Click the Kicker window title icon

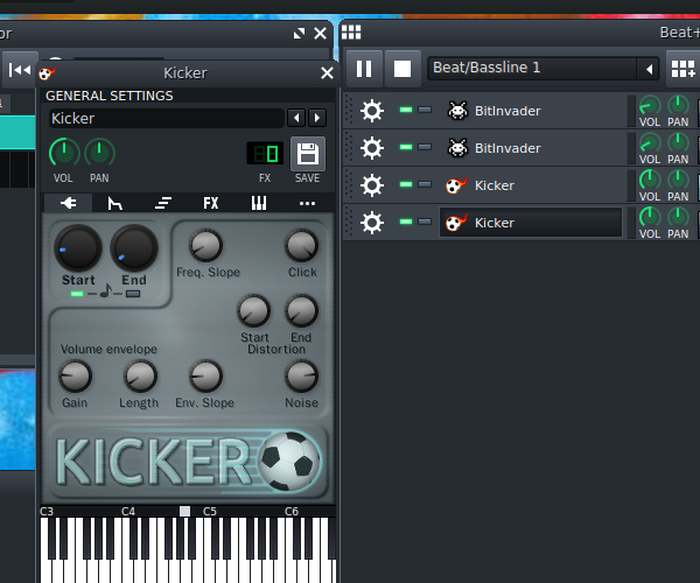(x=46, y=73)
